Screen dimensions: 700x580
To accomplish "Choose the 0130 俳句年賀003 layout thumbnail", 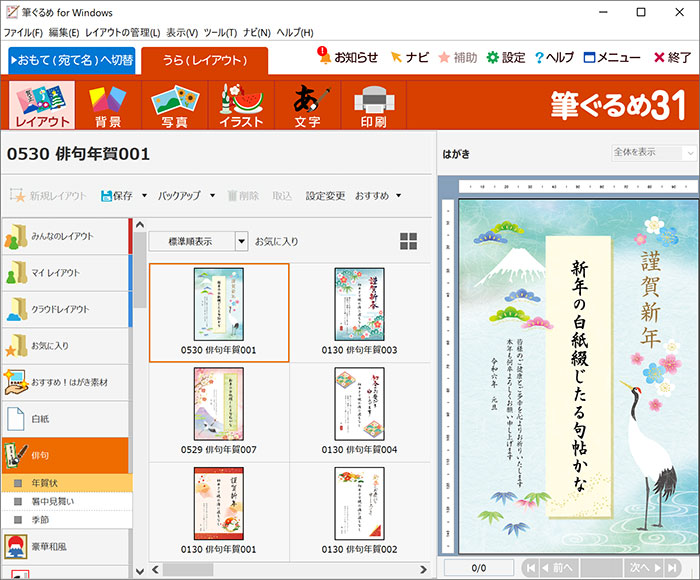I will (x=359, y=312).
